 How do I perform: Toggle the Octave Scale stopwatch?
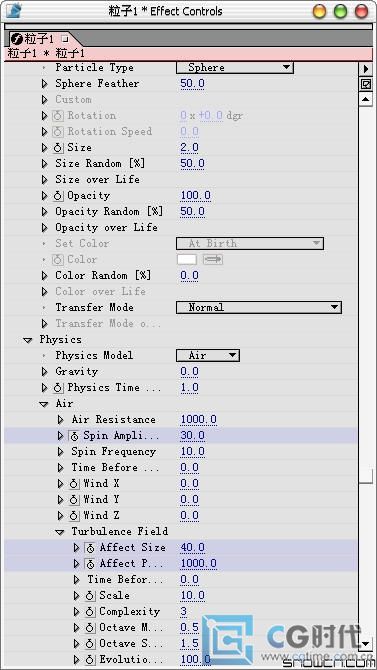pyautogui.click(x=90, y=644)
